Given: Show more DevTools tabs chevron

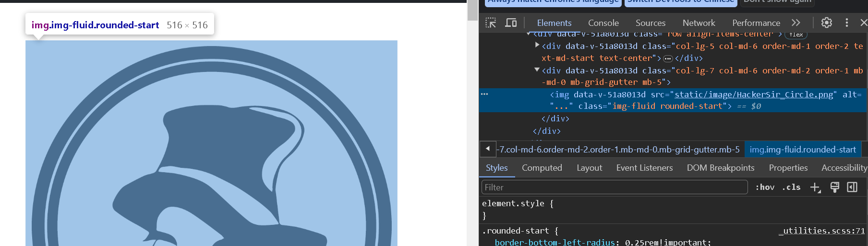Looking at the screenshot, I should (796, 23).
